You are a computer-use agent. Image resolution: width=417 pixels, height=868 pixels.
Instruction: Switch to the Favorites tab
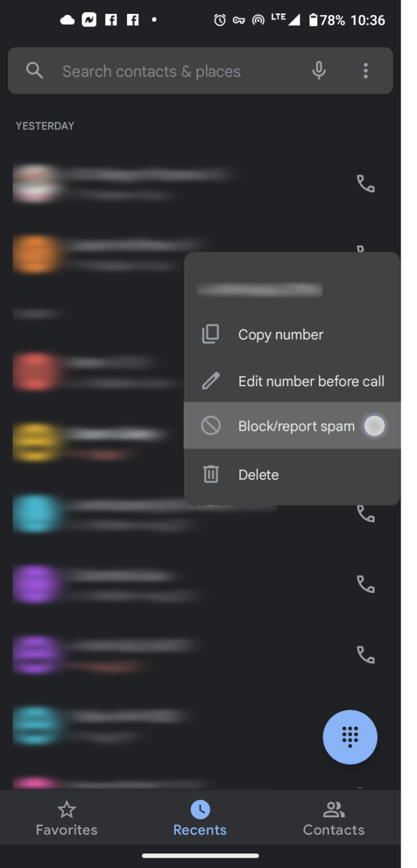(66, 818)
